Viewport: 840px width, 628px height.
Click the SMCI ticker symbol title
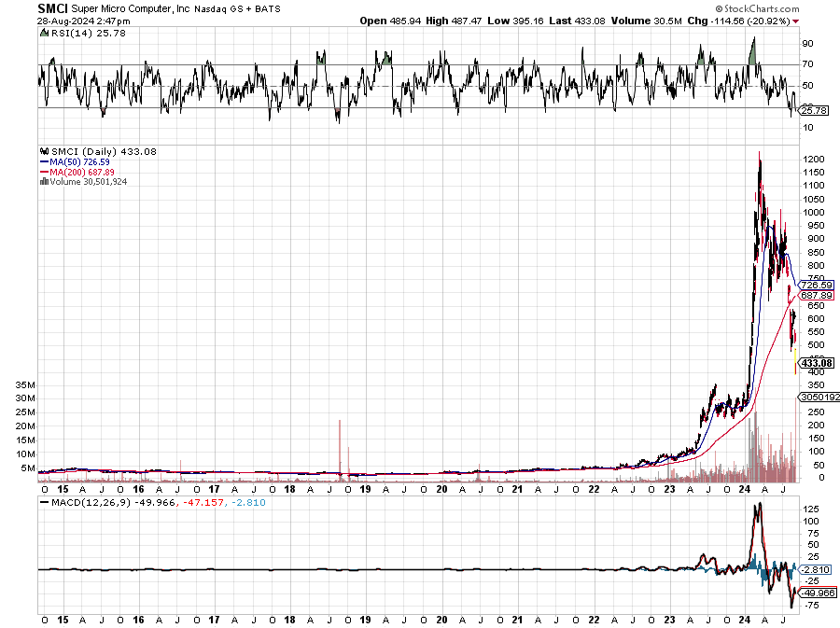pos(52,8)
